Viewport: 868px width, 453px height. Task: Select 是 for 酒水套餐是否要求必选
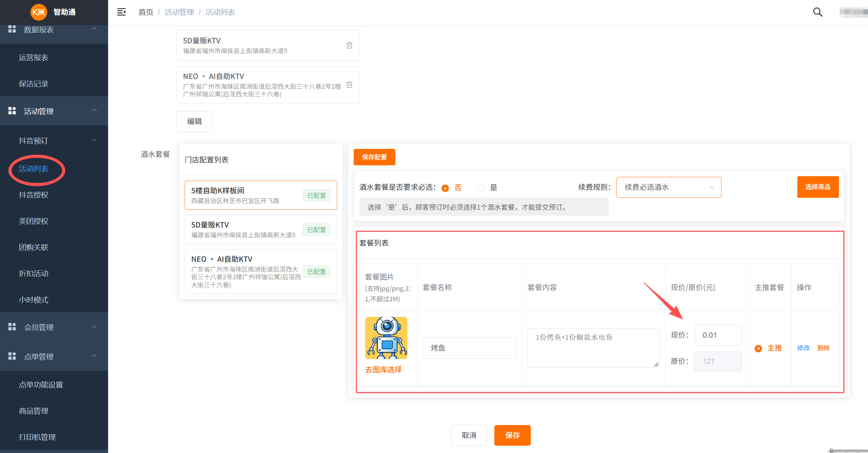click(481, 188)
